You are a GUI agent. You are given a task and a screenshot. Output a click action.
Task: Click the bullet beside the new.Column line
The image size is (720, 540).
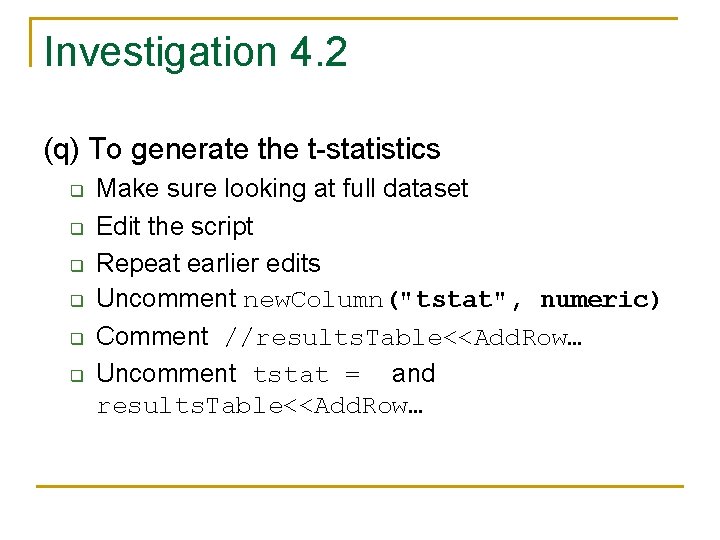coord(74,302)
